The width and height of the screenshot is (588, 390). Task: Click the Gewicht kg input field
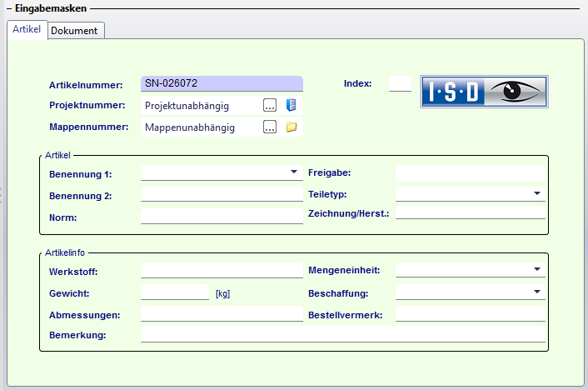(175, 292)
